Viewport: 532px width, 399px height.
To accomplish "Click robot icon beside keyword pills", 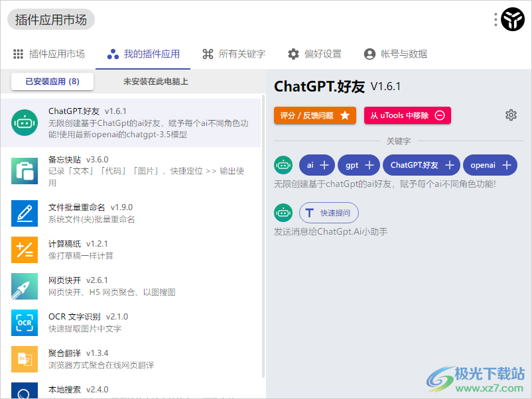I will 283,165.
